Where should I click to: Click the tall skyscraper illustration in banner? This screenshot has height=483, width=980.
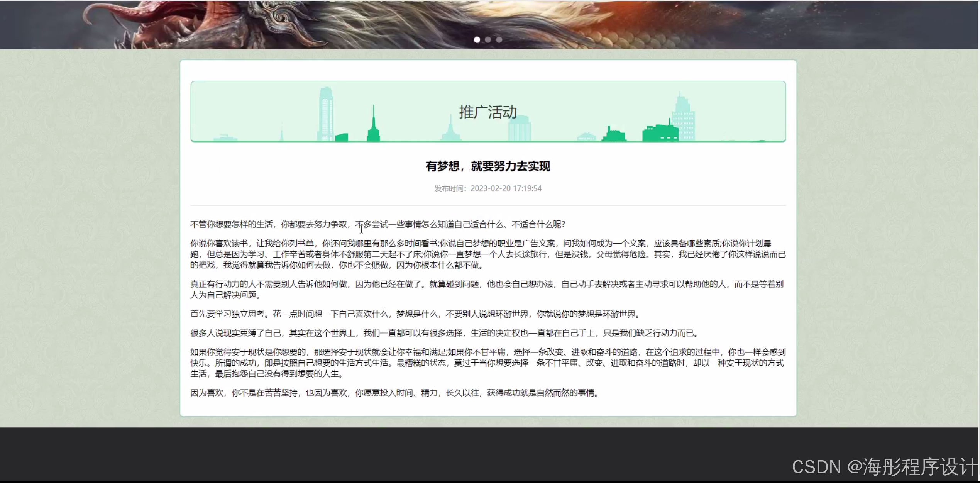click(x=325, y=114)
